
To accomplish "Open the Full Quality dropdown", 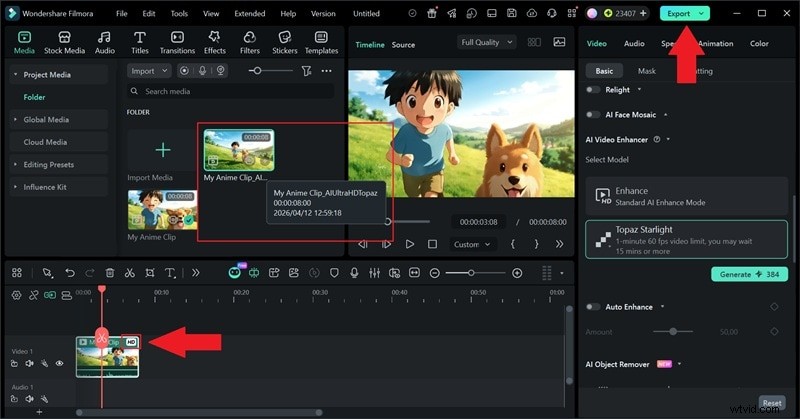I will 487,42.
